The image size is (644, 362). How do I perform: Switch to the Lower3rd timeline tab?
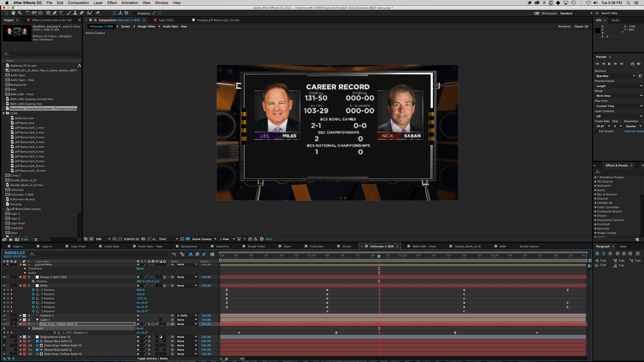[222, 246]
